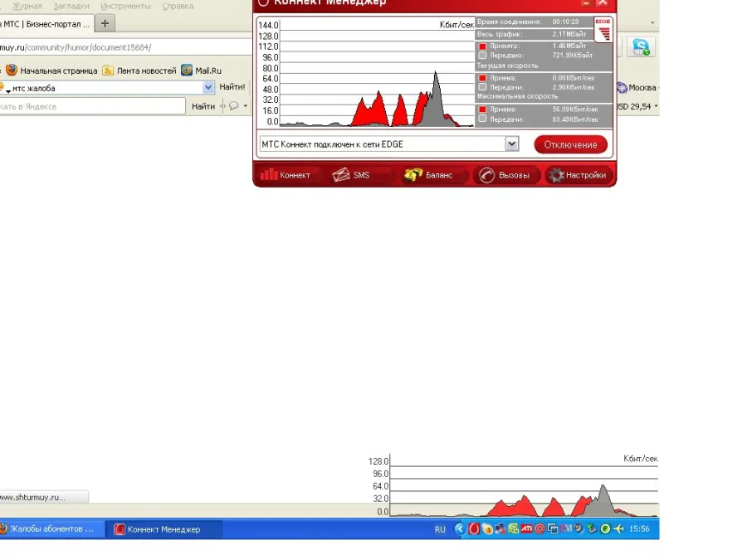This screenshot has height=560, width=747.
Task: Open the Москва weather widget
Action: pos(637,88)
